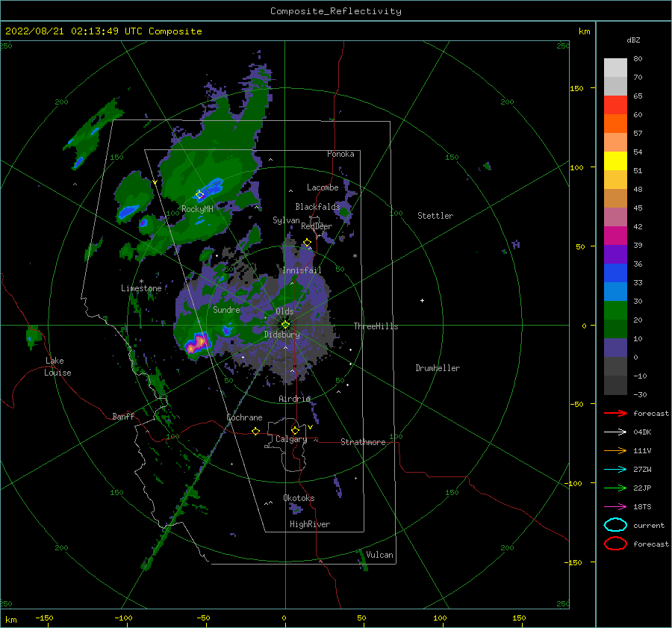Viewport: 672px width, 628px height.
Task: Click the yellow diamond marker below Cochrane
Action: point(256,432)
